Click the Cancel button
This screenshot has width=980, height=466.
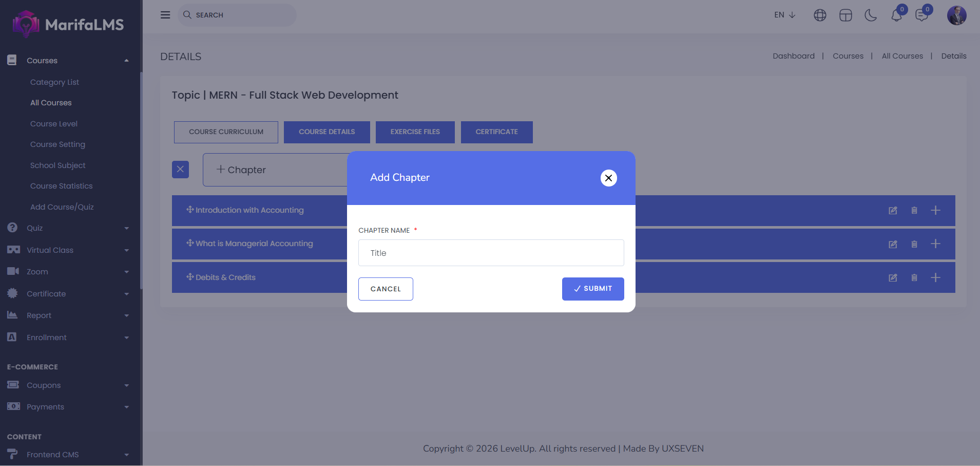(386, 289)
